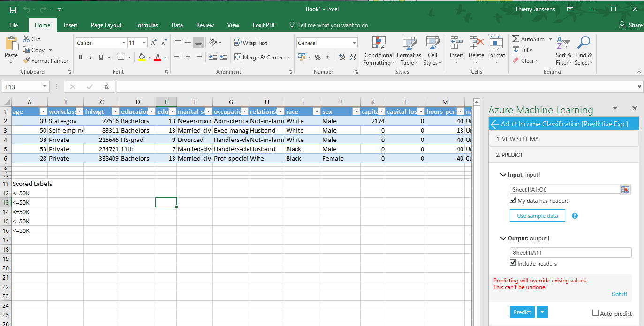The width and height of the screenshot is (644, 326).
Task: Open the workclass column filter dropdown
Action: [x=79, y=112]
